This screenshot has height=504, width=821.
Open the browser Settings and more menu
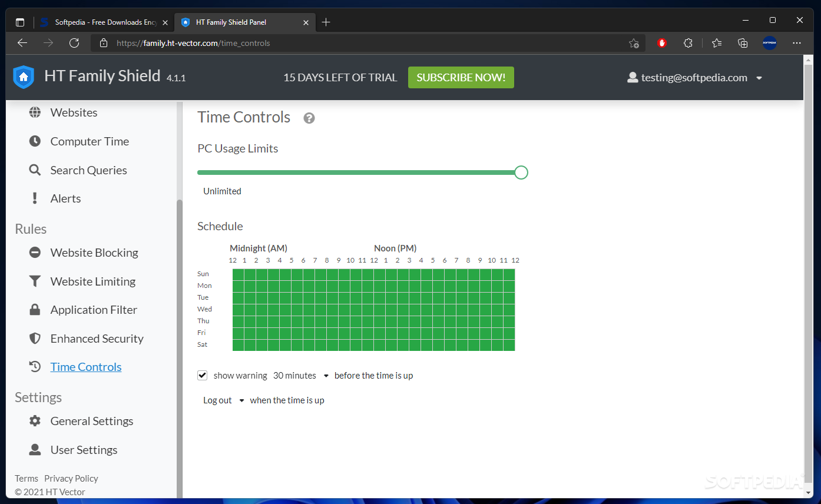coord(797,43)
